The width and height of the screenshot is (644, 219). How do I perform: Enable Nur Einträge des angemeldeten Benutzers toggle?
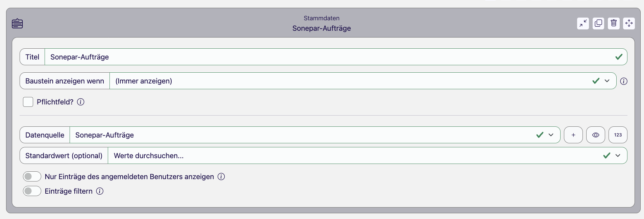(32, 176)
